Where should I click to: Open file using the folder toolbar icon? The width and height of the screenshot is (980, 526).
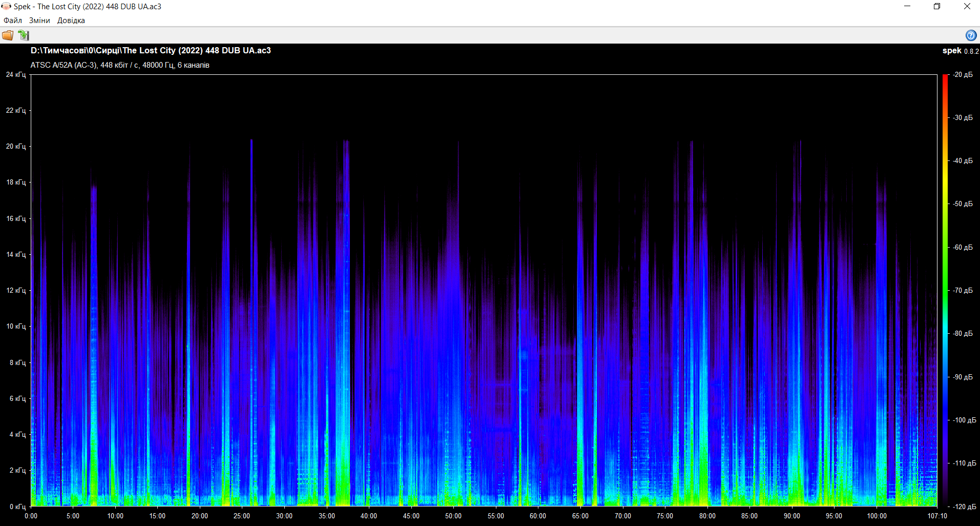pos(8,35)
